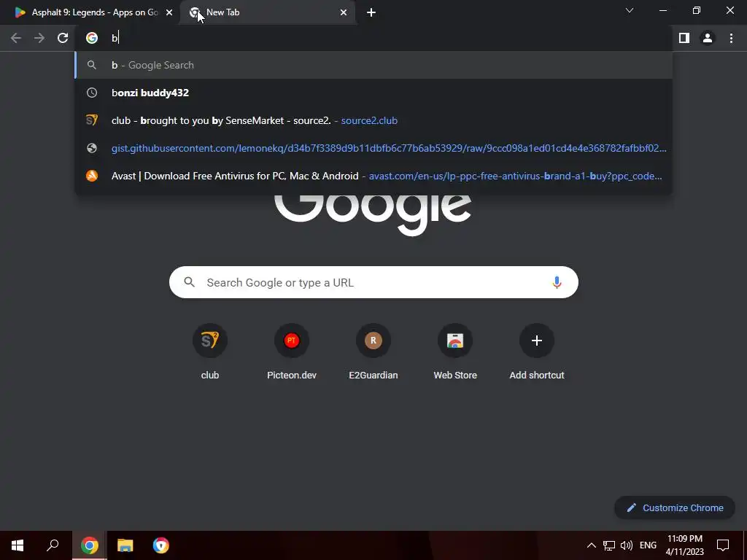This screenshot has width=747, height=560.
Task: Click the 'Search Google or type a URL' box
Action: pyautogui.click(x=373, y=282)
